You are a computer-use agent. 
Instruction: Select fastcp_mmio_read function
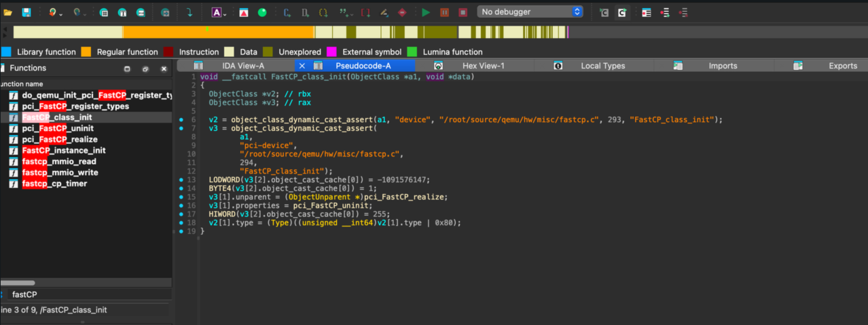click(x=86, y=161)
